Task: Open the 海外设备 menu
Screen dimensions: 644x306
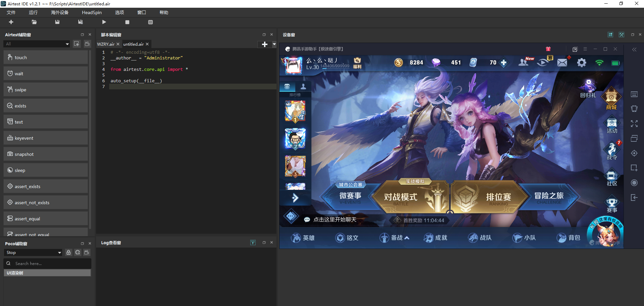Action: [60, 12]
